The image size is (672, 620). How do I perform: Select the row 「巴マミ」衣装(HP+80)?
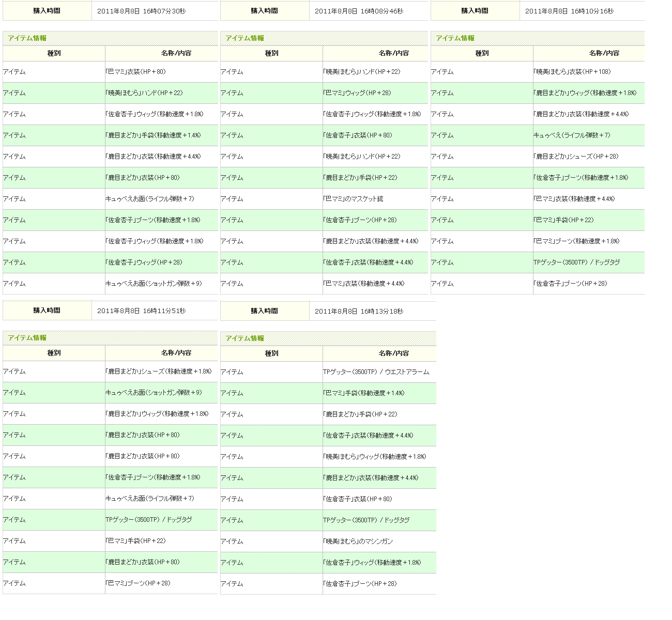tap(110, 72)
